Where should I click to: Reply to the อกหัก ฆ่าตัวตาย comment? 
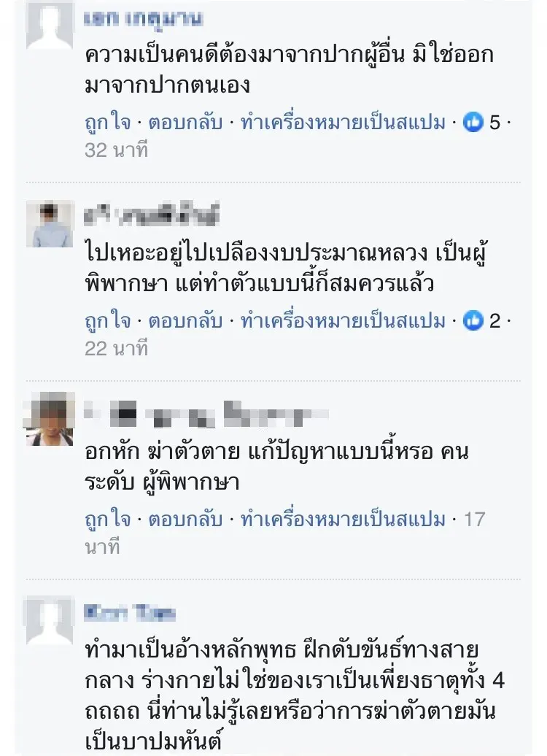click(185, 520)
